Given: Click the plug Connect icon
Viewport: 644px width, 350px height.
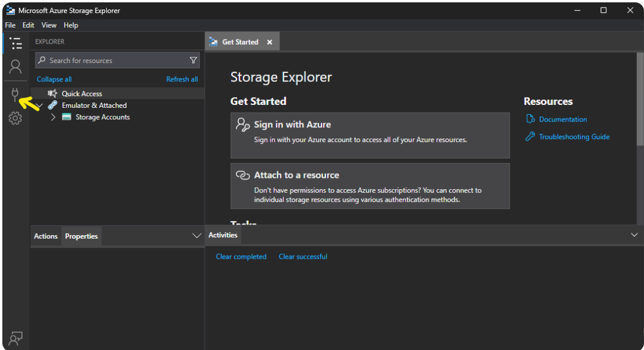Looking at the screenshot, I should click(x=15, y=94).
